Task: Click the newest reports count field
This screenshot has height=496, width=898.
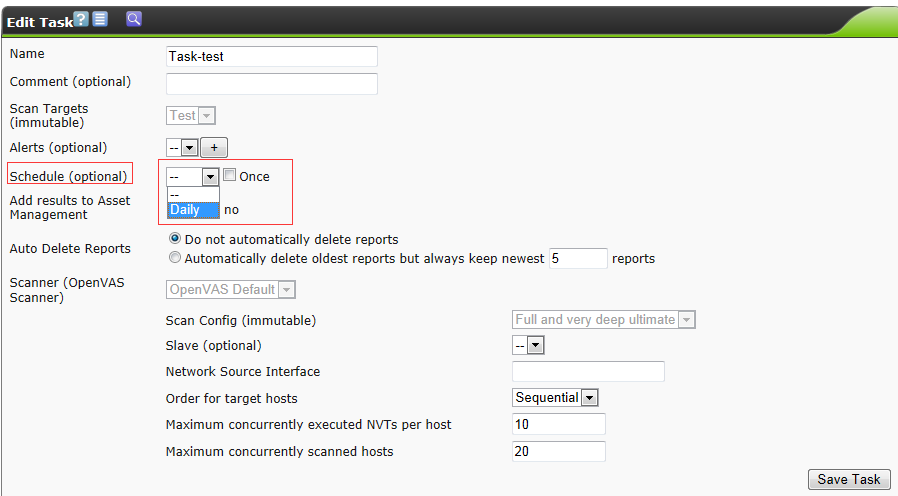Action: pos(578,258)
